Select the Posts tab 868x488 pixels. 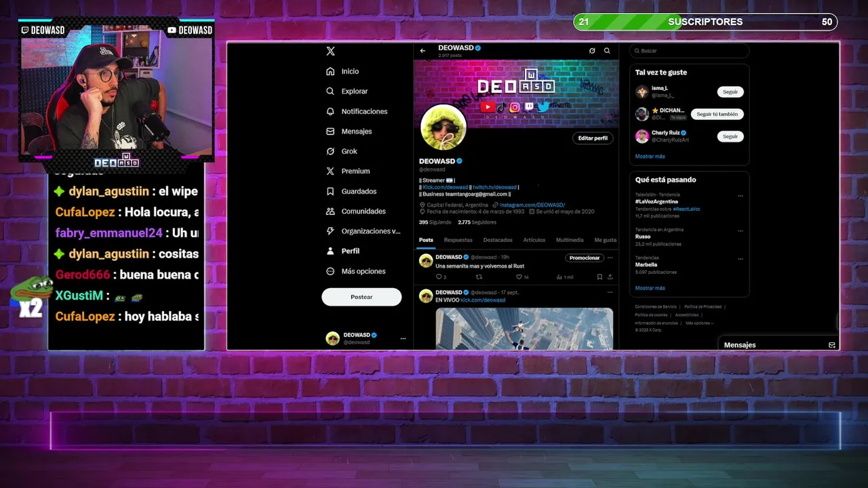(x=426, y=240)
